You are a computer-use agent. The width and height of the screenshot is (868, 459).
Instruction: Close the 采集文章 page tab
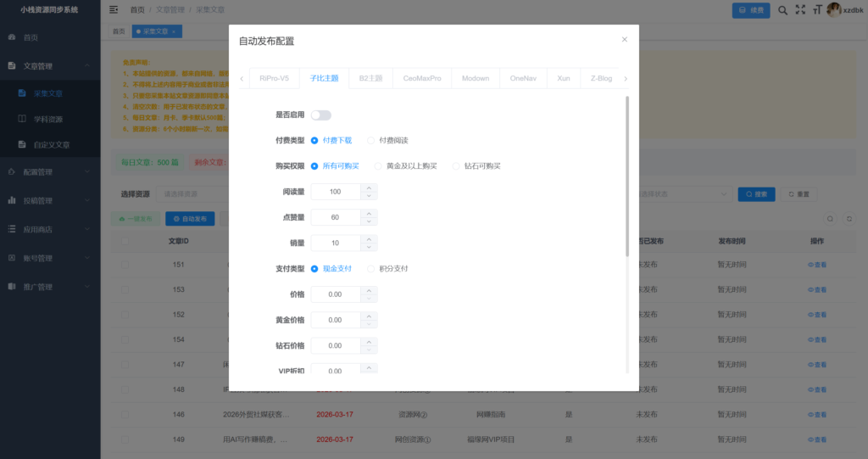tap(174, 31)
